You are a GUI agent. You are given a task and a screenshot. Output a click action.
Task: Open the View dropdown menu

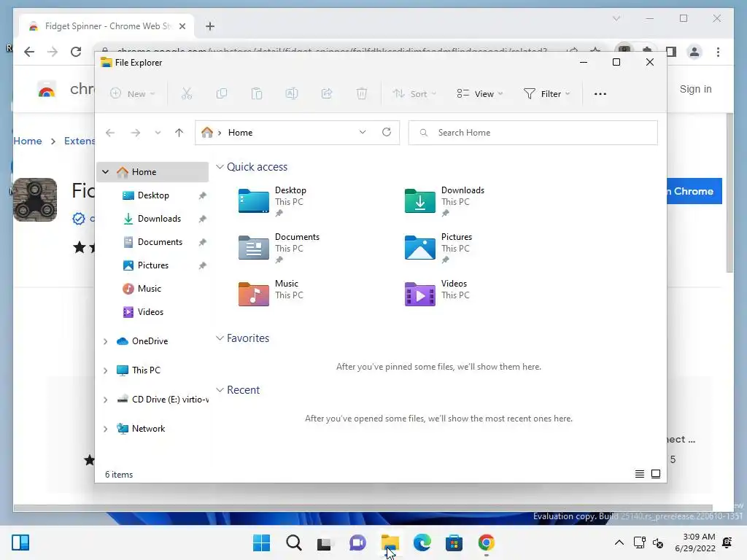coord(480,94)
